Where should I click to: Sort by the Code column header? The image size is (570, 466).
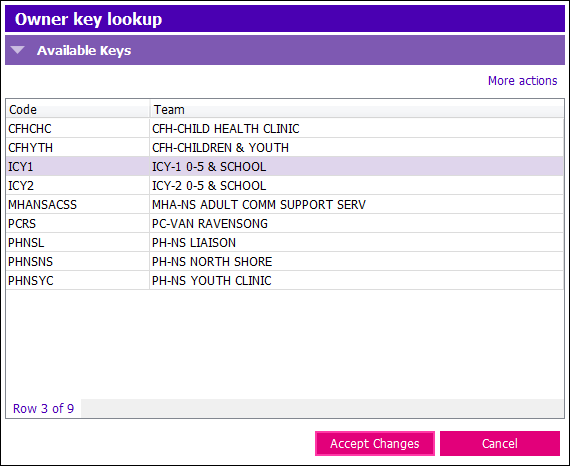pyautogui.click(x=77, y=109)
